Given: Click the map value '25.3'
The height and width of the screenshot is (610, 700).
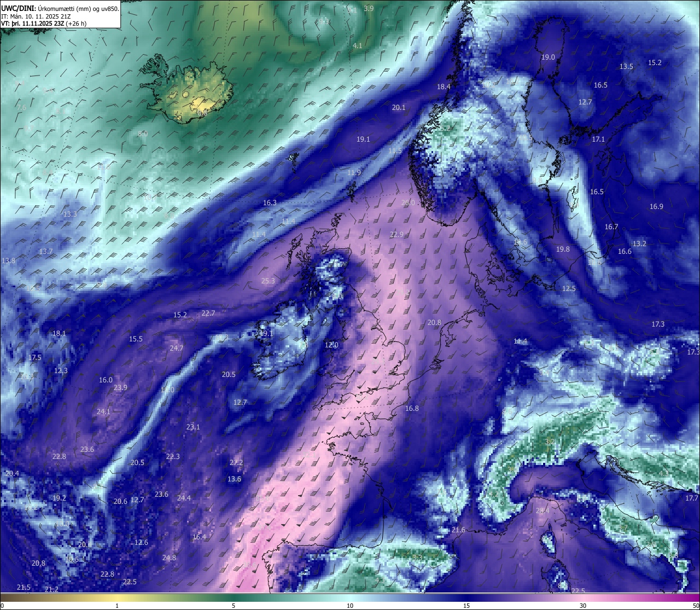Looking at the screenshot, I should (x=268, y=281).
